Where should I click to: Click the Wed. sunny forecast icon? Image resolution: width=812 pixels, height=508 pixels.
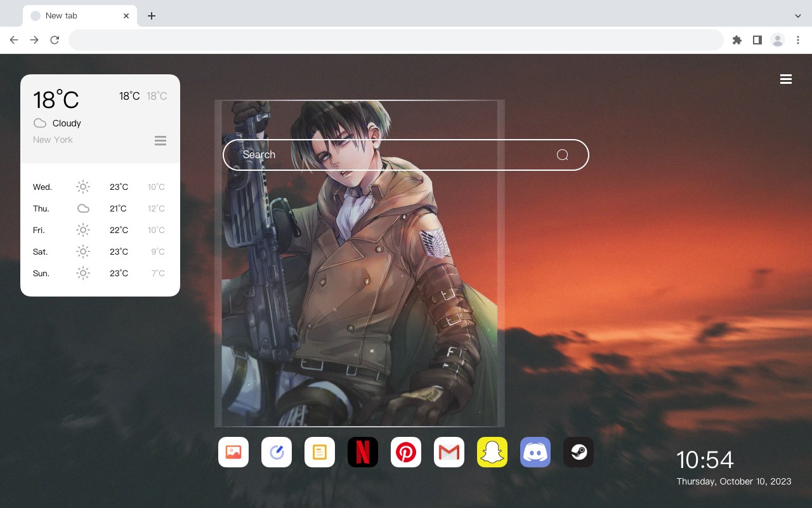(x=83, y=187)
